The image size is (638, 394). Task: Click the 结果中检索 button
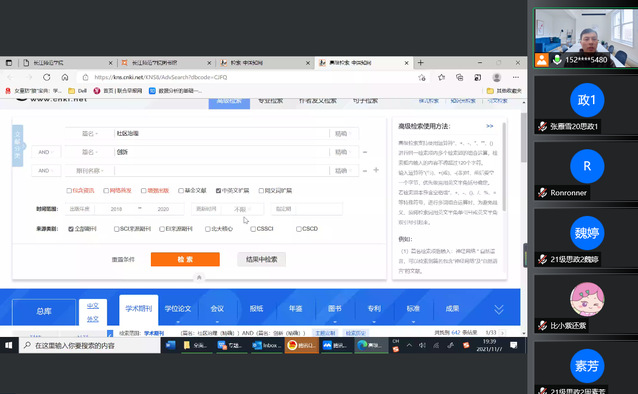[262, 259]
